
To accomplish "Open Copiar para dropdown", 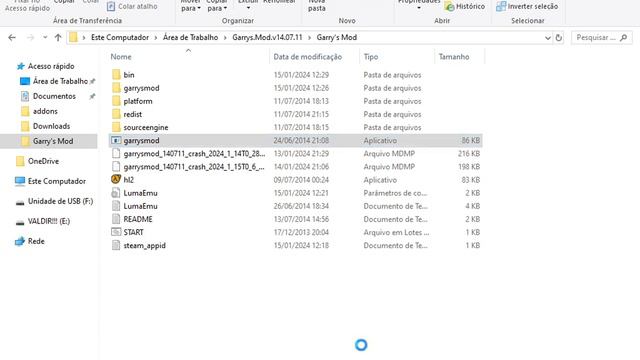I will coord(217,6).
